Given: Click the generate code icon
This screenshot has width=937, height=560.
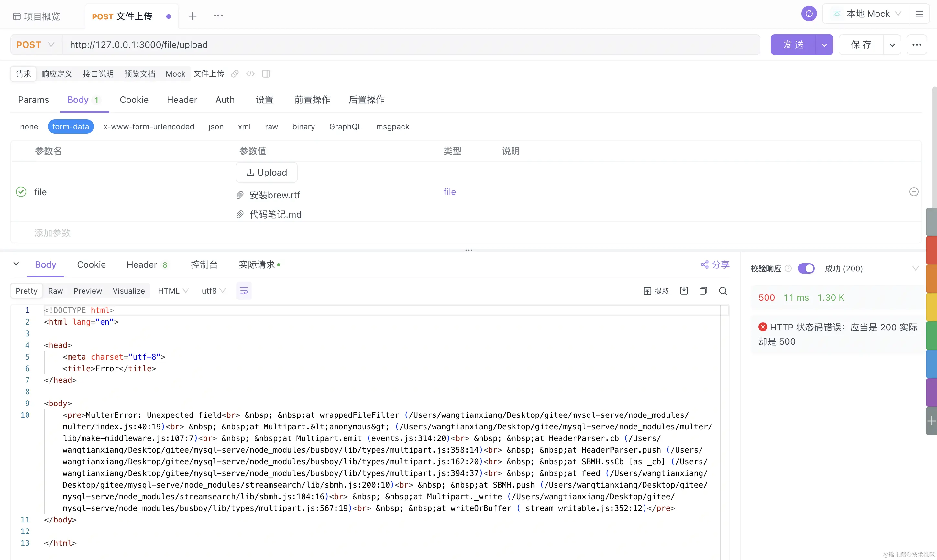Looking at the screenshot, I should point(250,74).
